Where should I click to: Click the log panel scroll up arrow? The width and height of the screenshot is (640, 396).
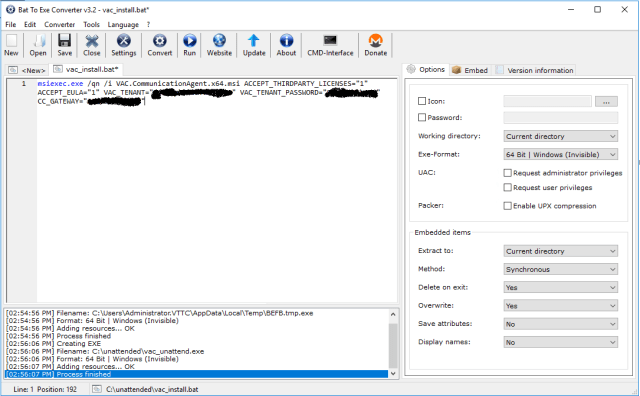pyautogui.click(x=393, y=314)
